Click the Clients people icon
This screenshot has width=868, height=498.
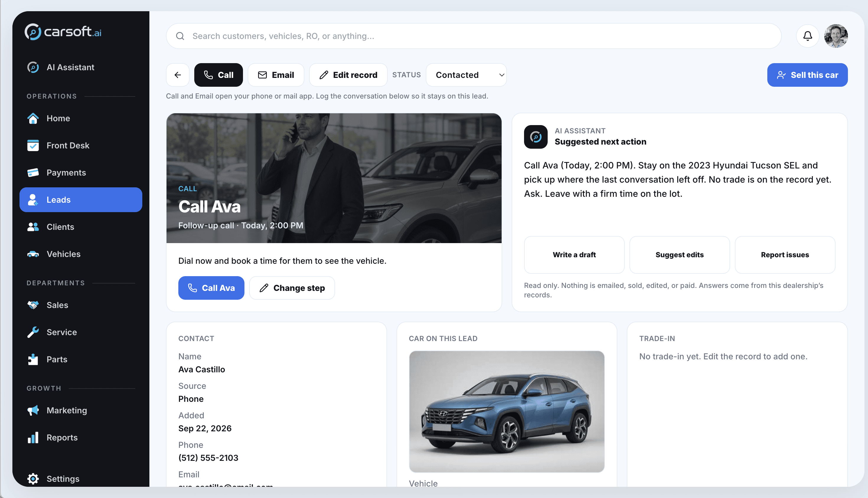(33, 227)
